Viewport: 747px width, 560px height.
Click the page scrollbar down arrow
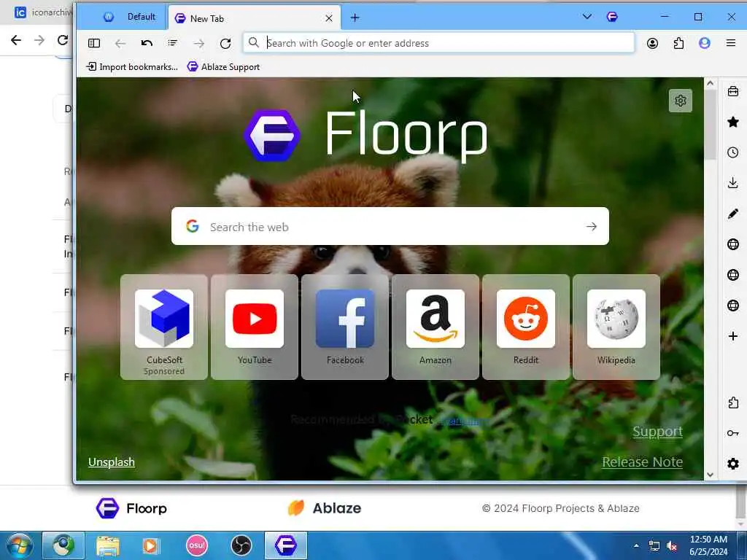711,474
